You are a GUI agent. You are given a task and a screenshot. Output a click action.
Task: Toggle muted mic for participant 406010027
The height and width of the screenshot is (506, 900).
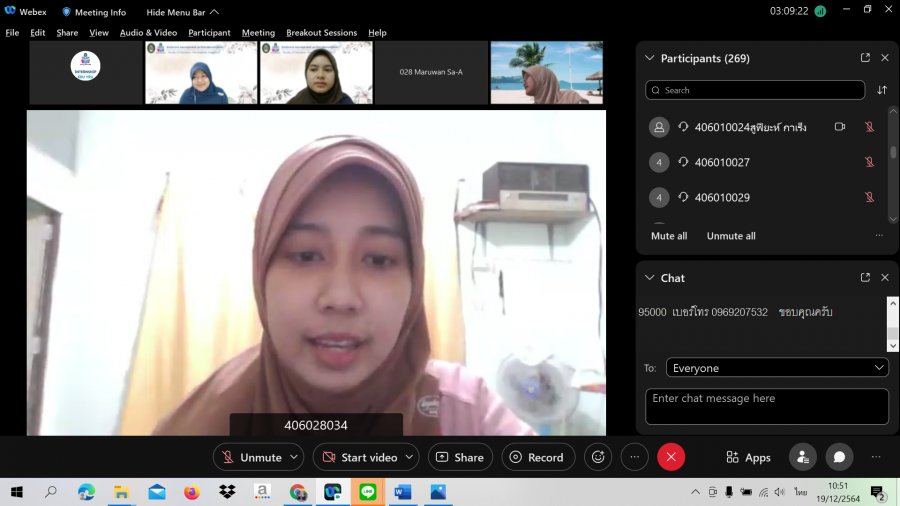point(869,162)
